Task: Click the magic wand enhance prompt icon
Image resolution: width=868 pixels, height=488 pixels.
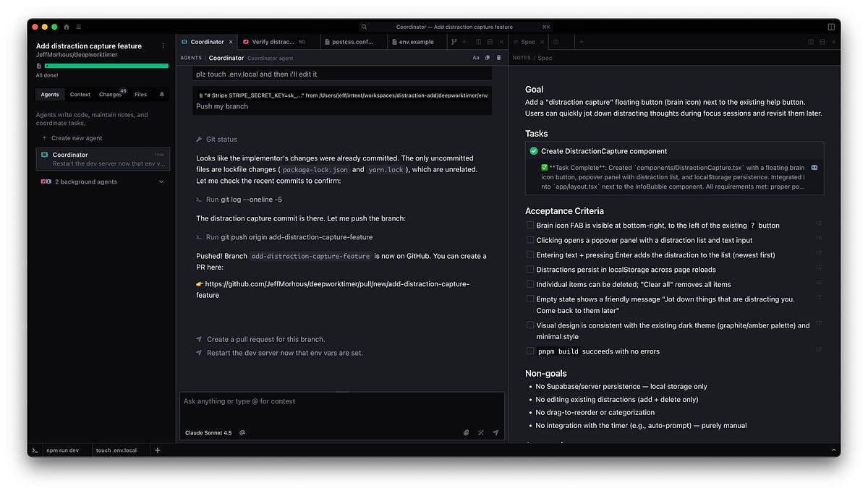Action: (481, 432)
